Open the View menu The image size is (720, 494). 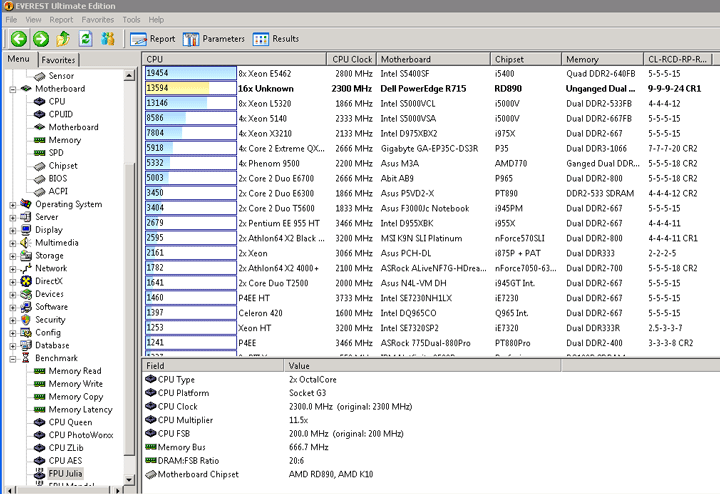click(33, 20)
